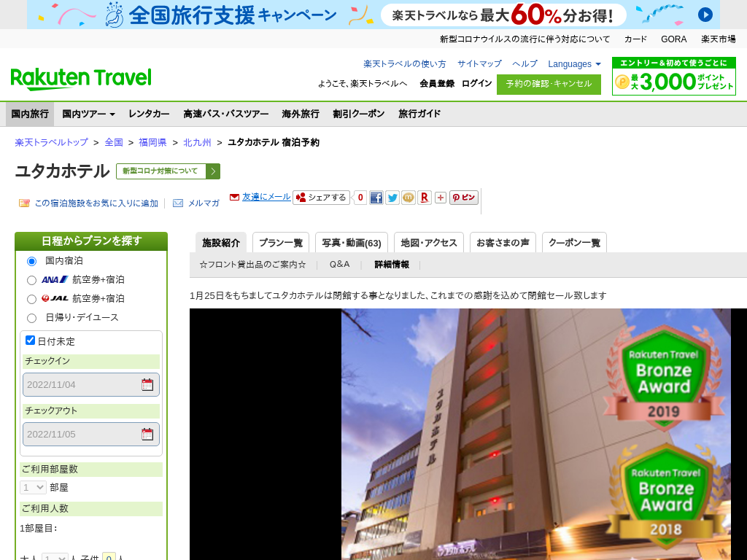Switch to the 地図・アクセス tab
The width and height of the screenshot is (747, 560).
click(429, 243)
